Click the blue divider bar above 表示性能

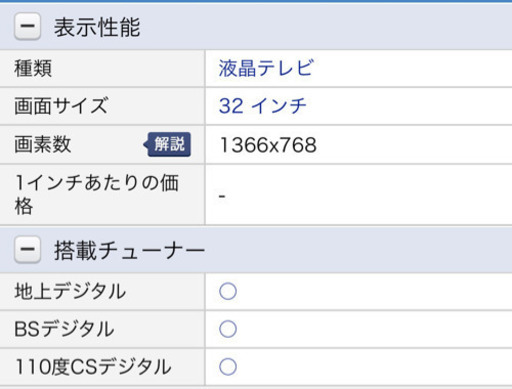(x=256, y=1)
